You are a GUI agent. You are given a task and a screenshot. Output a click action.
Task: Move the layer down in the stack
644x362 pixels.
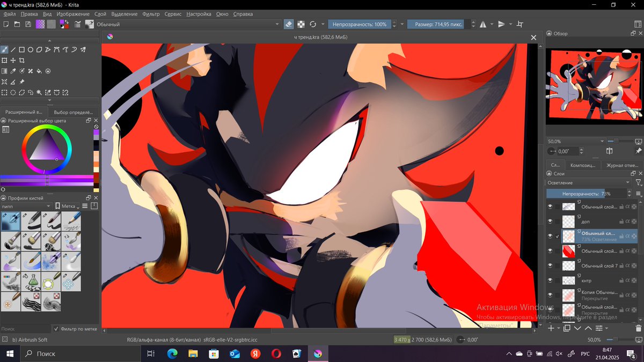click(x=577, y=328)
